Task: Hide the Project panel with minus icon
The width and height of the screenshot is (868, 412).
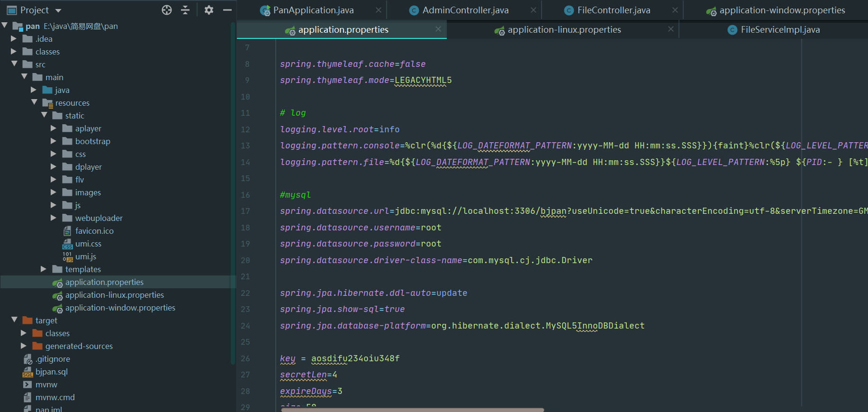Action: click(227, 10)
